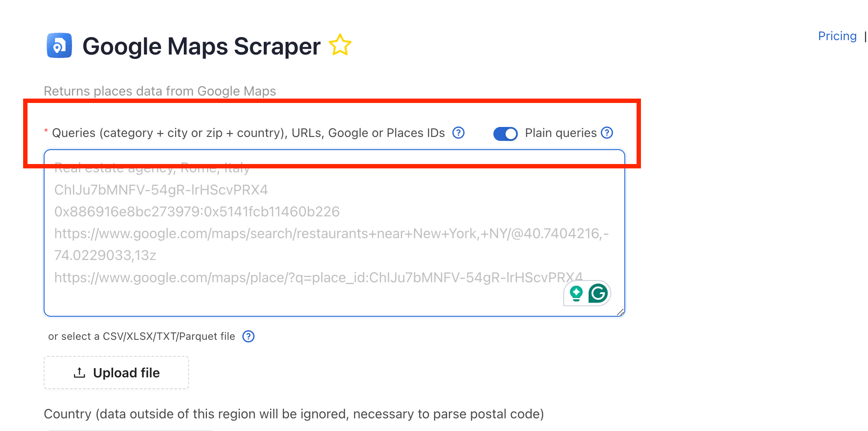Click the Country field label
Screen dimensions: 868x431
(x=294, y=414)
